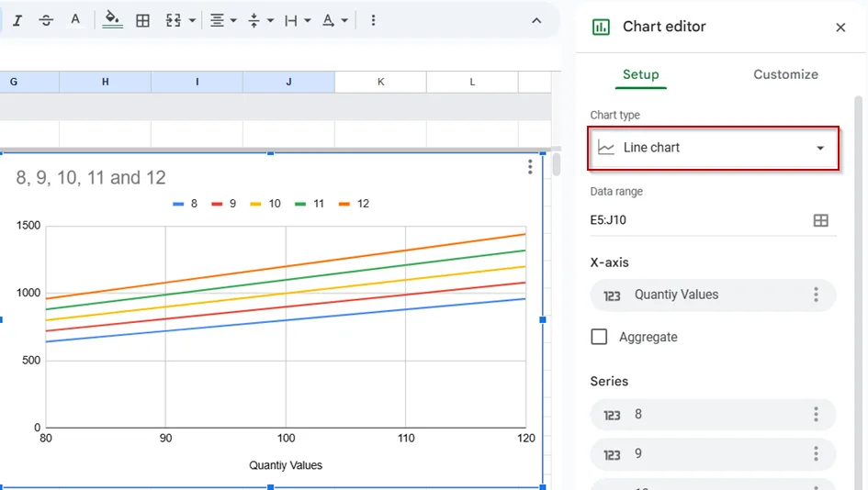Select column L header
The width and height of the screenshot is (868, 490).
tap(472, 82)
